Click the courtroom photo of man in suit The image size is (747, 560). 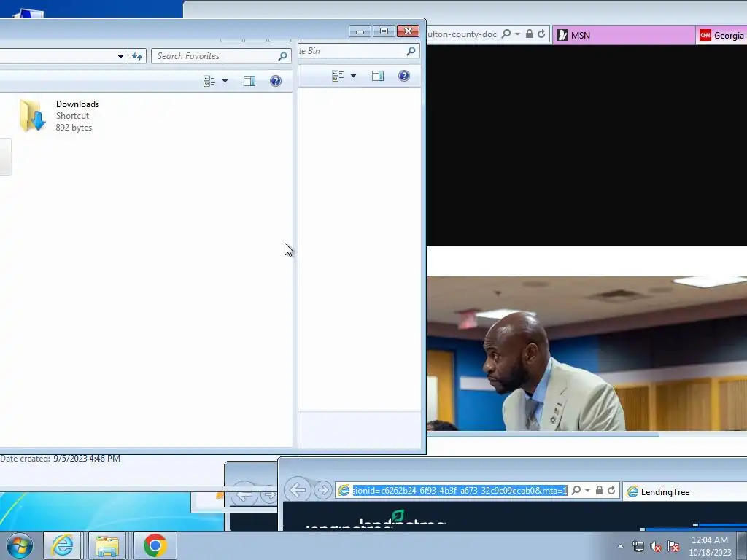587,353
